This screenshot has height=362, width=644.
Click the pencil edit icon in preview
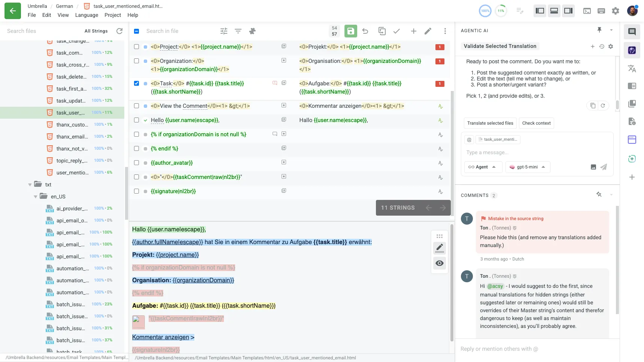click(440, 247)
